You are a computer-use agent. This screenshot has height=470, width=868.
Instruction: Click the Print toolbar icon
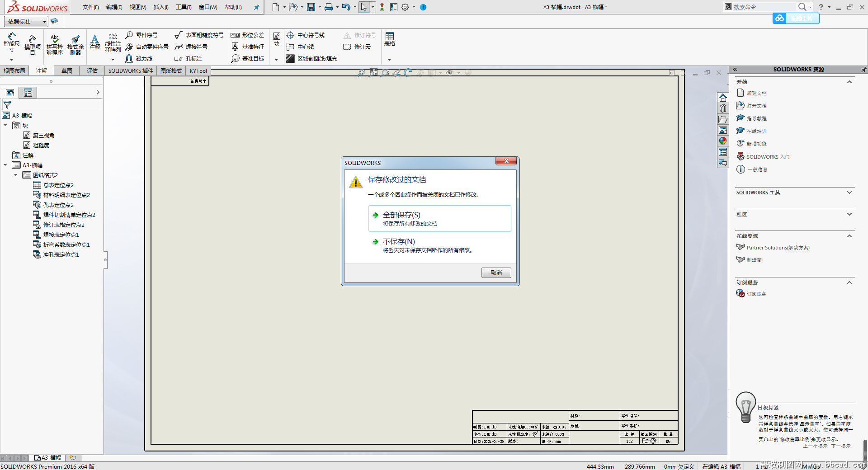pos(329,7)
